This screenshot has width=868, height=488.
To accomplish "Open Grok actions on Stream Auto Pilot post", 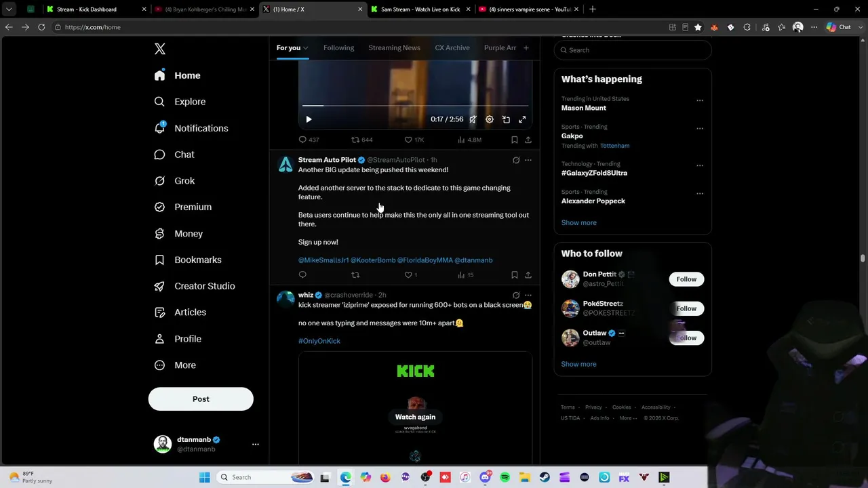I will (x=516, y=160).
